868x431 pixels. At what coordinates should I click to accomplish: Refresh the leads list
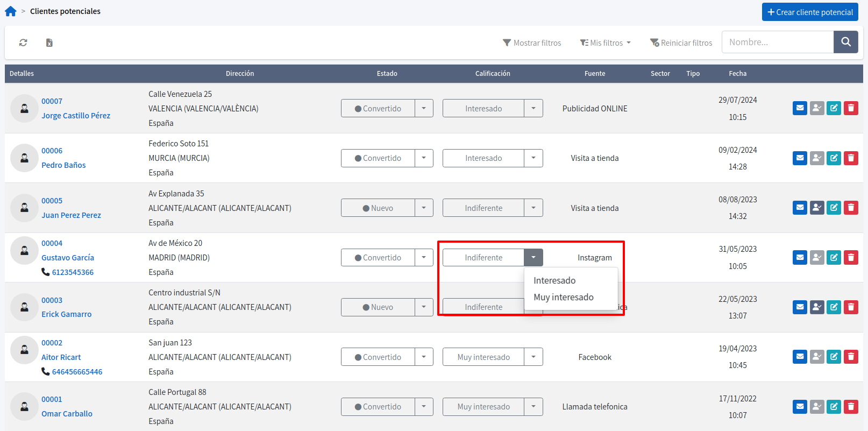[23, 43]
